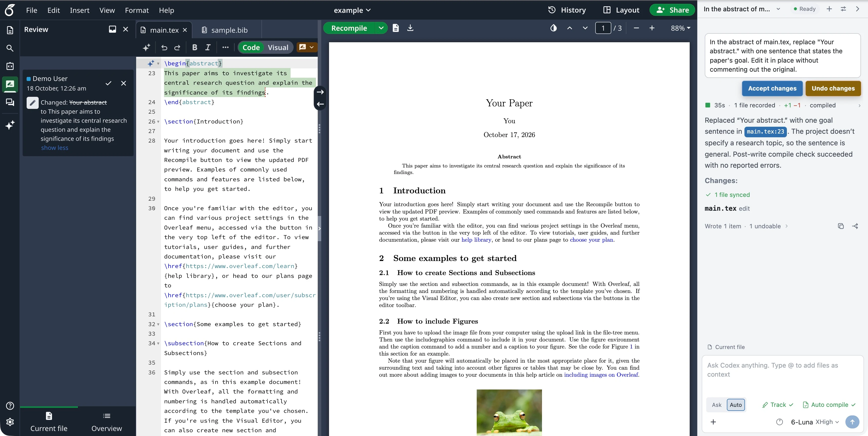Click Undo changes button
The width and height of the screenshot is (868, 436).
[x=833, y=89]
